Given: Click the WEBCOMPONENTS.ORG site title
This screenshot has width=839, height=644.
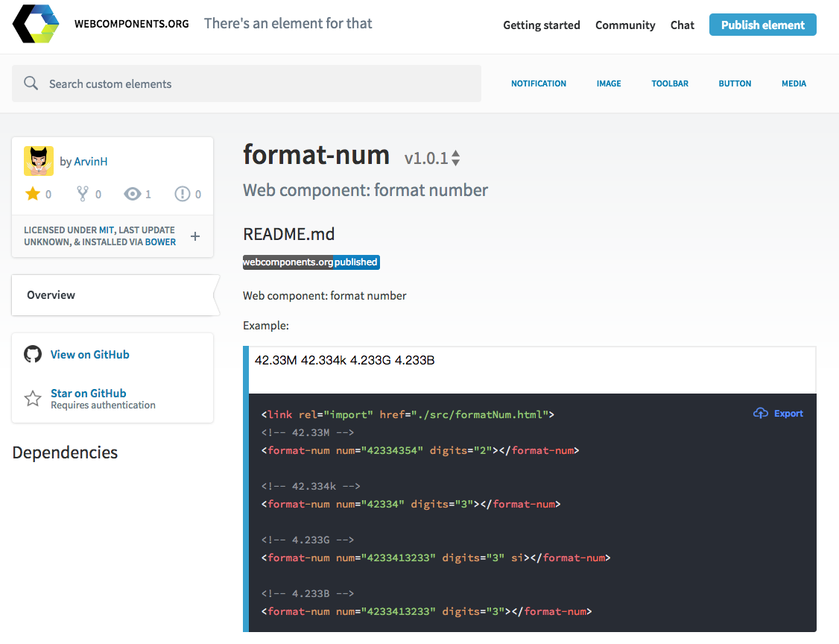Looking at the screenshot, I should pyautogui.click(x=132, y=24).
